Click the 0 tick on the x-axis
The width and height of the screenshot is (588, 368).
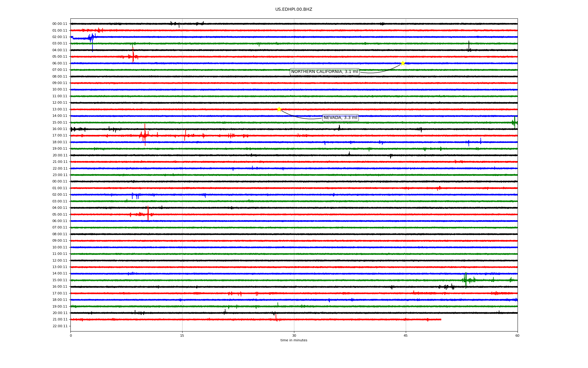click(x=71, y=335)
